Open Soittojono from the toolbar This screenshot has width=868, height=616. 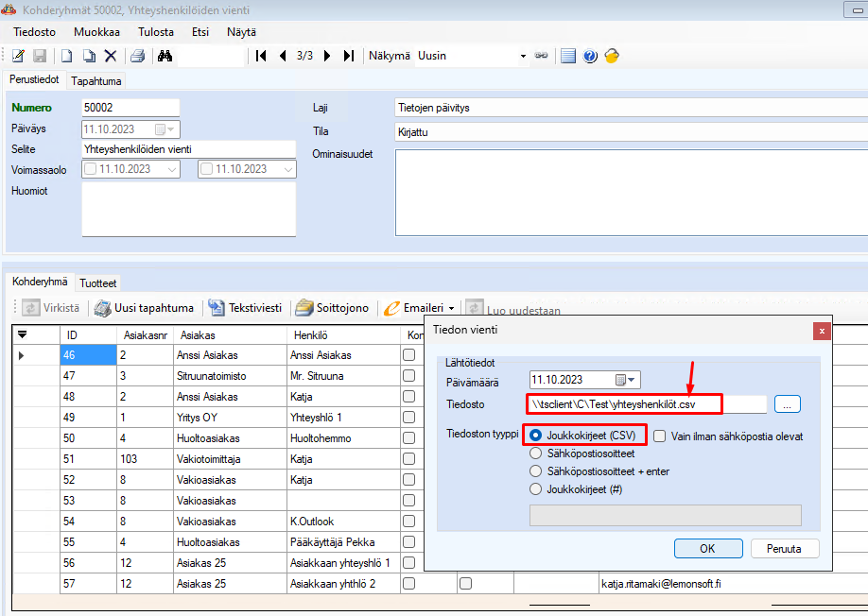(x=332, y=308)
